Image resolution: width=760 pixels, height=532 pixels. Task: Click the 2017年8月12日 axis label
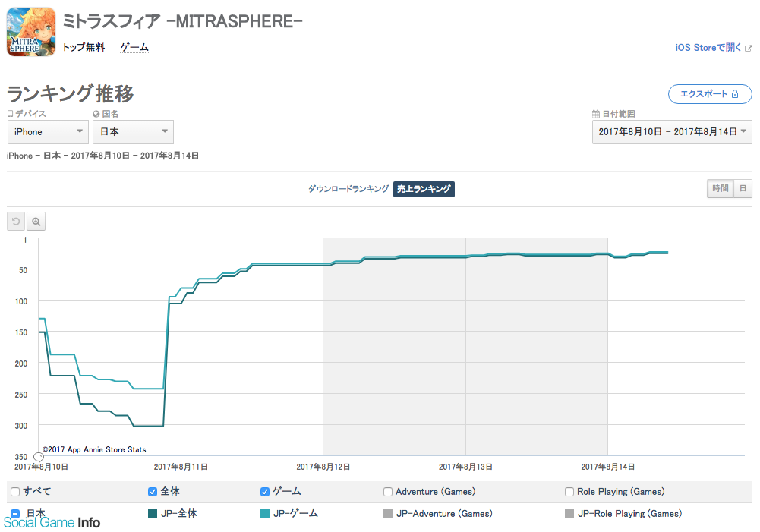pos(323,467)
